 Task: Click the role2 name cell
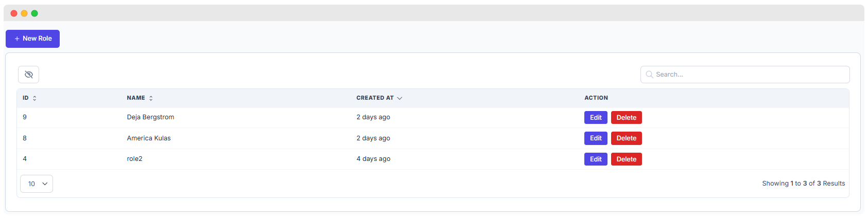point(134,159)
